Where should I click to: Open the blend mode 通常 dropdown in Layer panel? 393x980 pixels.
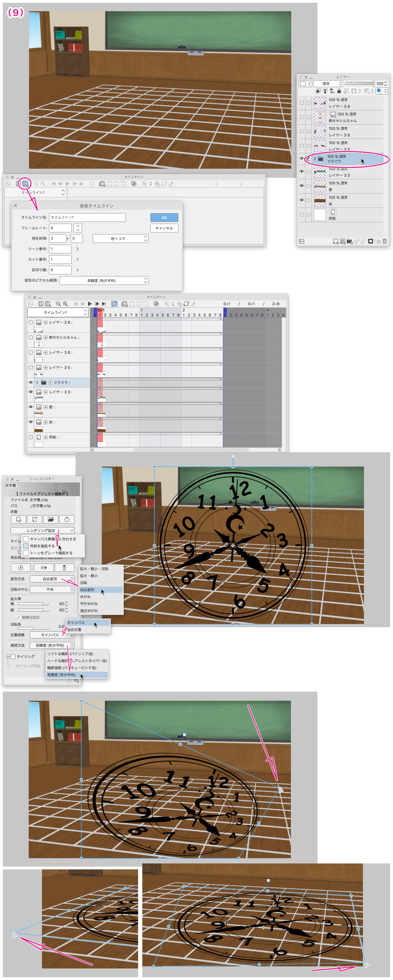click(x=328, y=84)
